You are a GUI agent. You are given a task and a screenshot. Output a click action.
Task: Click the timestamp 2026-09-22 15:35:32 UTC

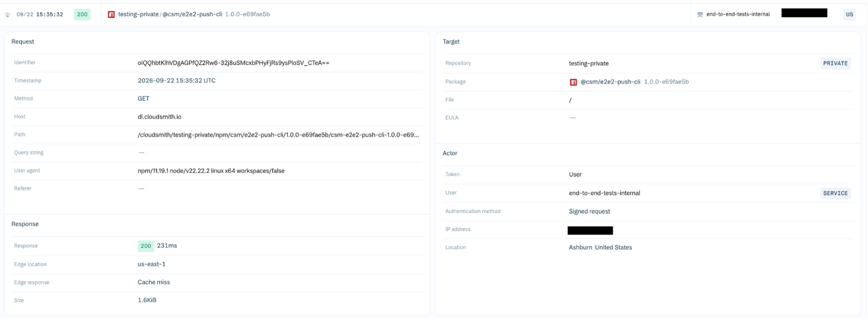177,81
